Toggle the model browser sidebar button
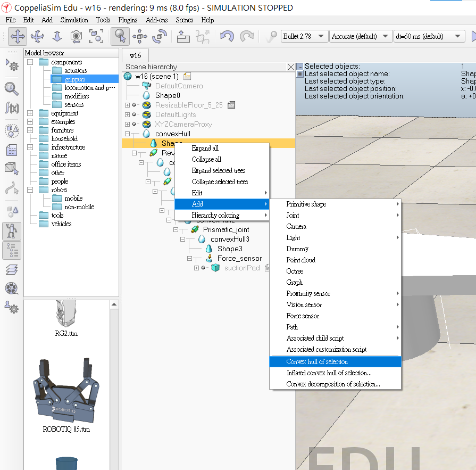Image resolution: width=476 pixels, height=470 pixels. (12, 231)
